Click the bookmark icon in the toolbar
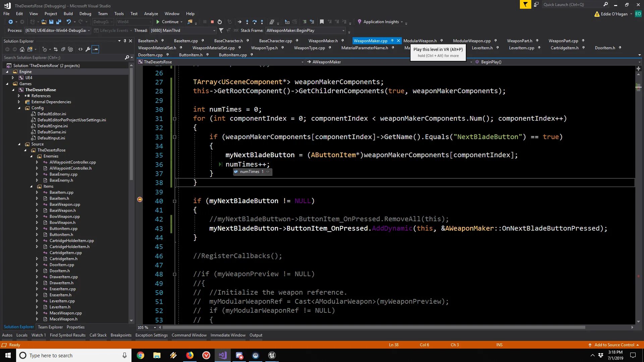 click(322, 22)
